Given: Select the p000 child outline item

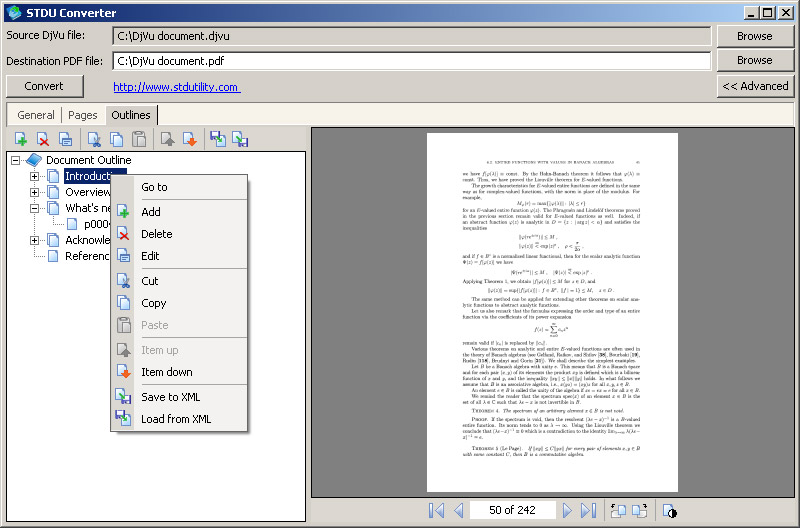Looking at the screenshot, I should click(96, 224).
